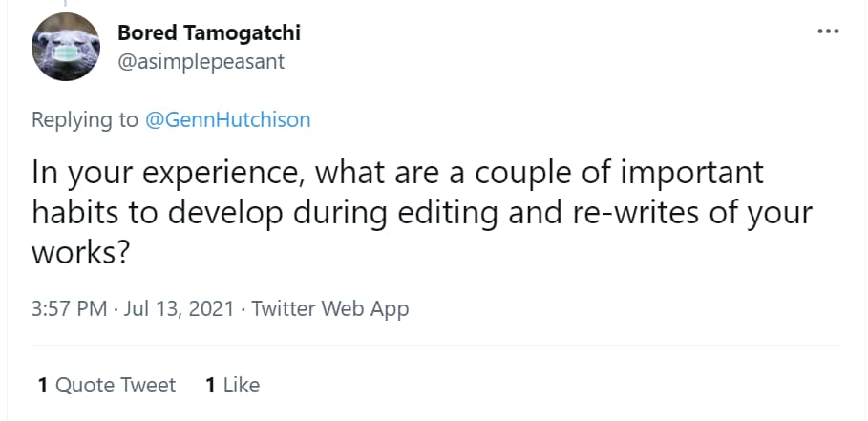The image size is (868, 421).
Task: Click the Jul 13, 2021 date
Action: tap(179, 308)
